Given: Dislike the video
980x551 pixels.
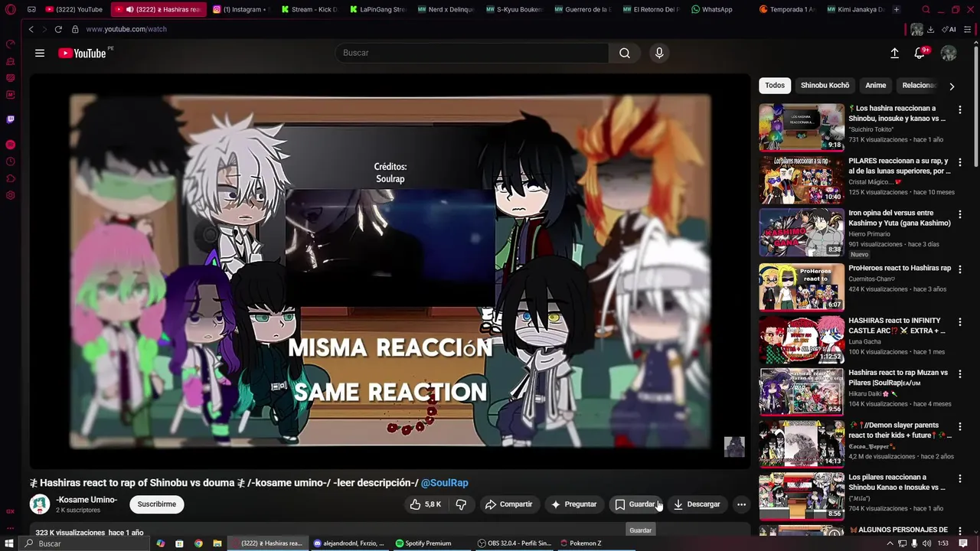Looking at the screenshot, I should pyautogui.click(x=461, y=504).
